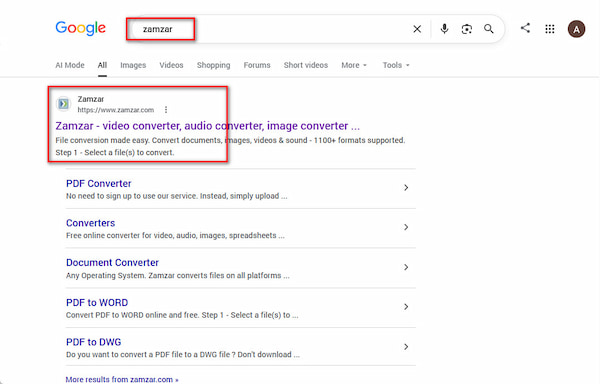Click the 'Convert PDF to WORD online' snippet
The height and width of the screenshot is (384, 600).
182,315
